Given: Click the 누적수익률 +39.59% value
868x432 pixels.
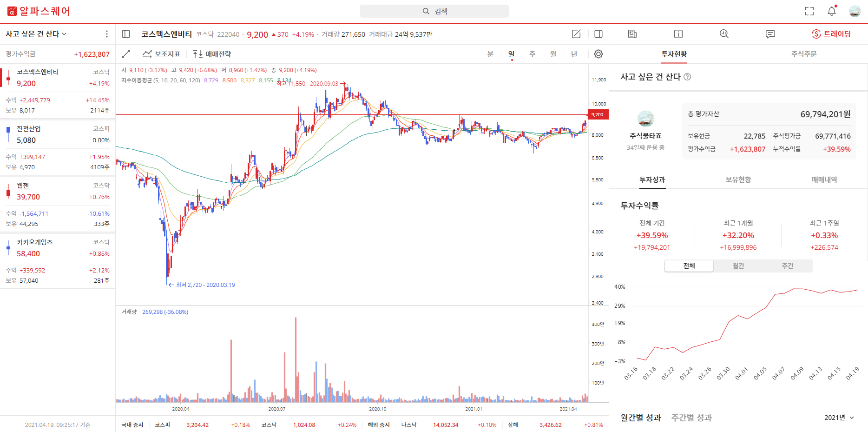Looking at the screenshot, I should (x=837, y=149).
